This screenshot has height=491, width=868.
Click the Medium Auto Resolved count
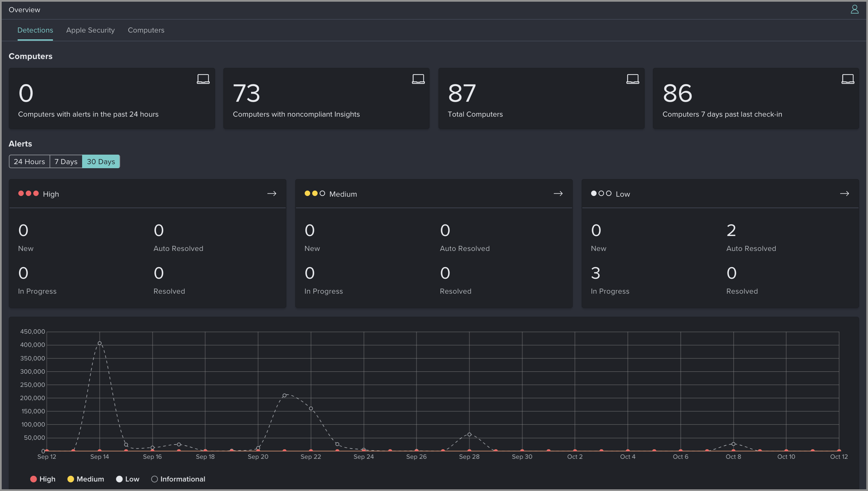click(x=445, y=231)
